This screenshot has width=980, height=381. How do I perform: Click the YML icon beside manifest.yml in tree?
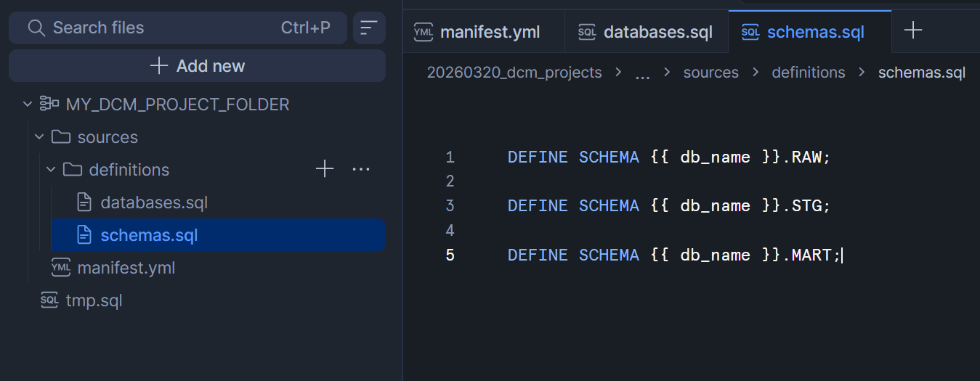tap(61, 268)
